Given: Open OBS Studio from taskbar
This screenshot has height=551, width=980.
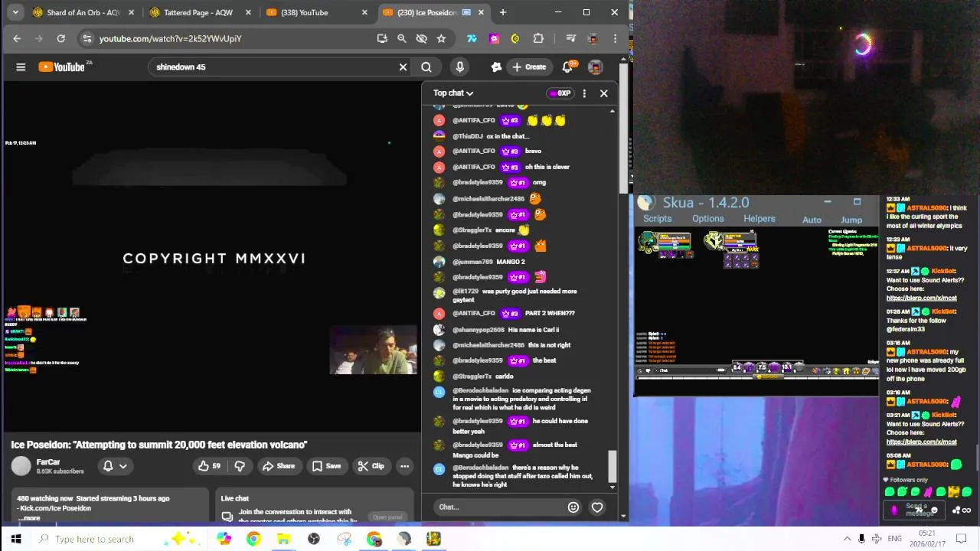Looking at the screenshot, I should (x=313, y=539).
